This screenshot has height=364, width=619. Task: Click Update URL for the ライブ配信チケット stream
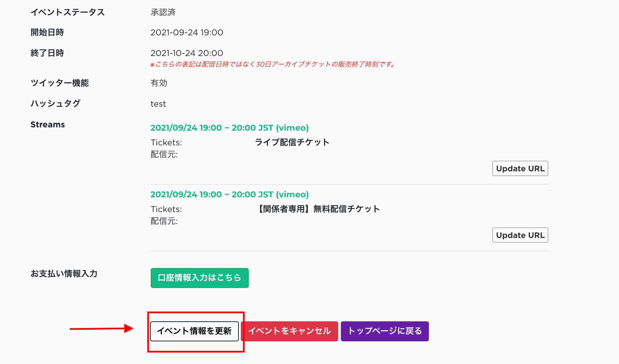[520, 169]
